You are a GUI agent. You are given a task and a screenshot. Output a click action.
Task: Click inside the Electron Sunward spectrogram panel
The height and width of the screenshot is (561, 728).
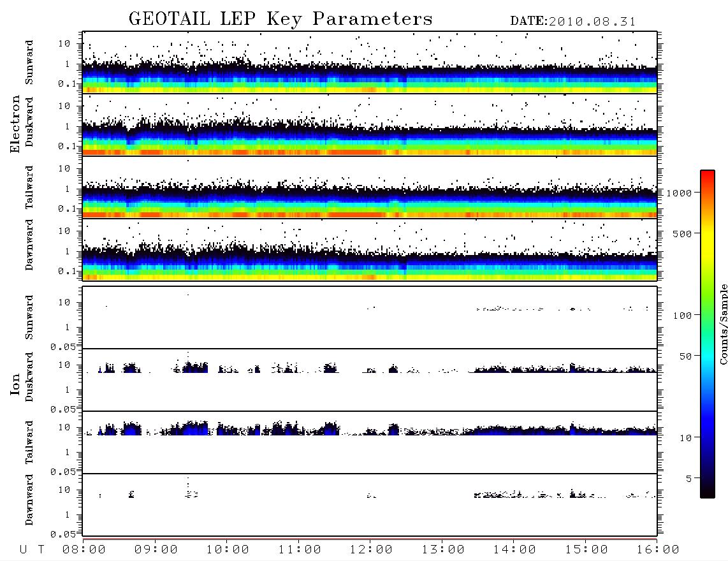370,62
